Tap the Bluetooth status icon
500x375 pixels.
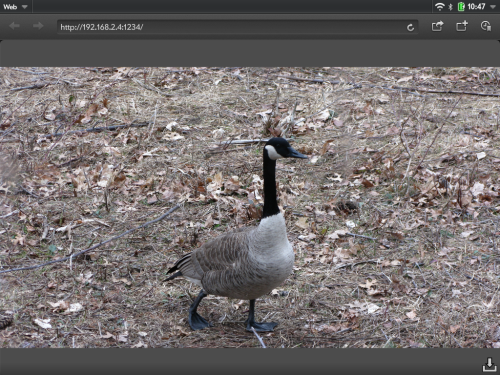[450, 6]
